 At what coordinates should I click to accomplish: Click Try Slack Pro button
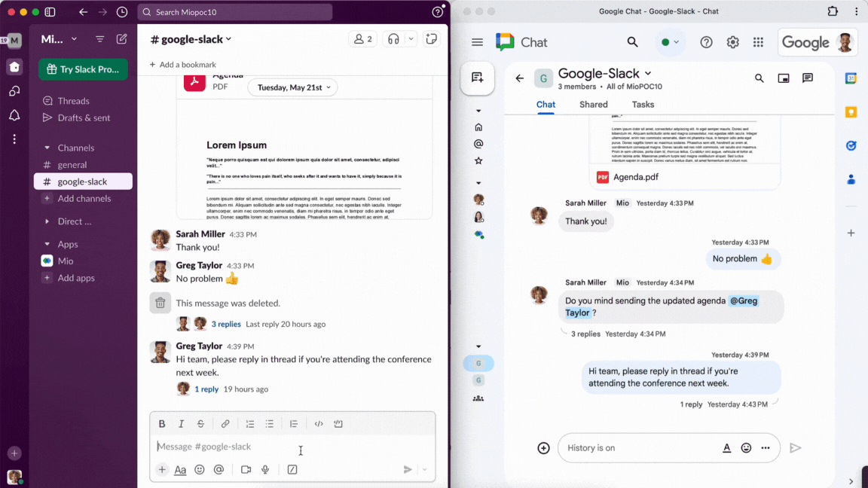(x=83, y=69)
